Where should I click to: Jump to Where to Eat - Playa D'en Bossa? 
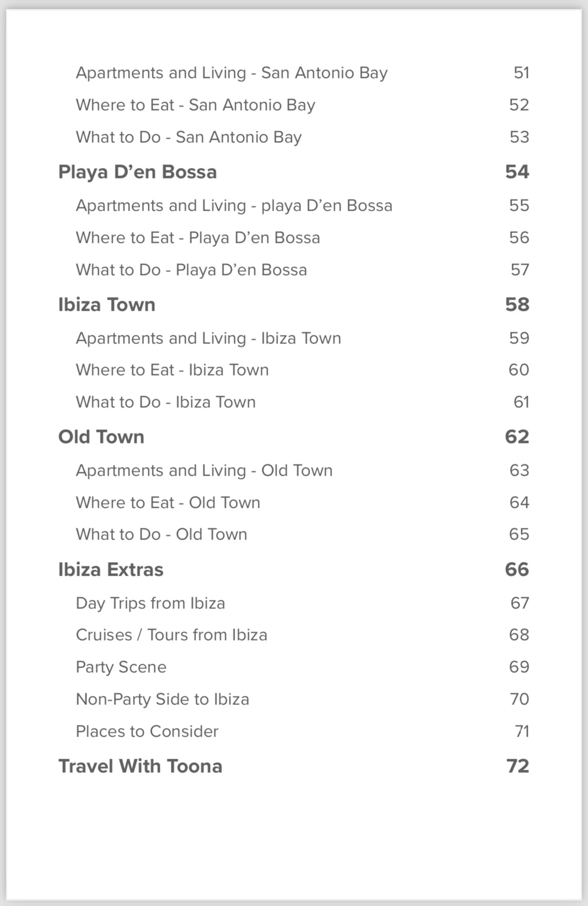pyautogui.click(x=198, y=238)
